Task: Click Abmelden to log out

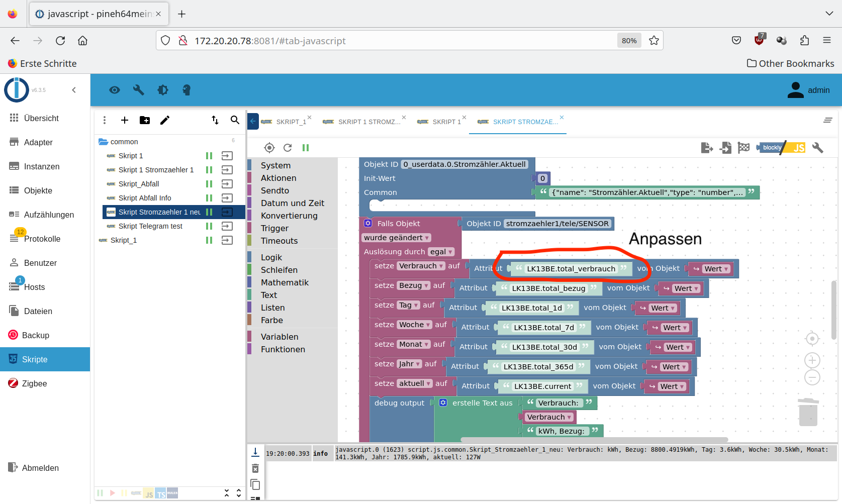Action: point(45,468)
